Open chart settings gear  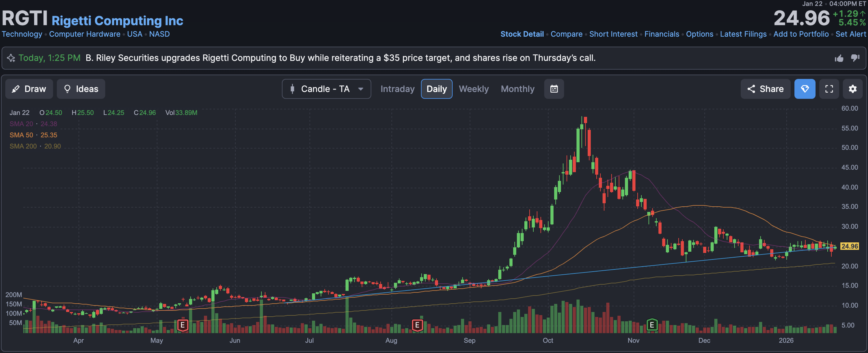coord(852,89)
